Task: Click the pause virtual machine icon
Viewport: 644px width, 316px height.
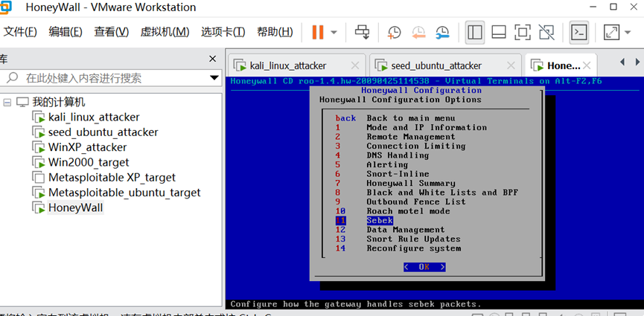Action: [317, 32]
